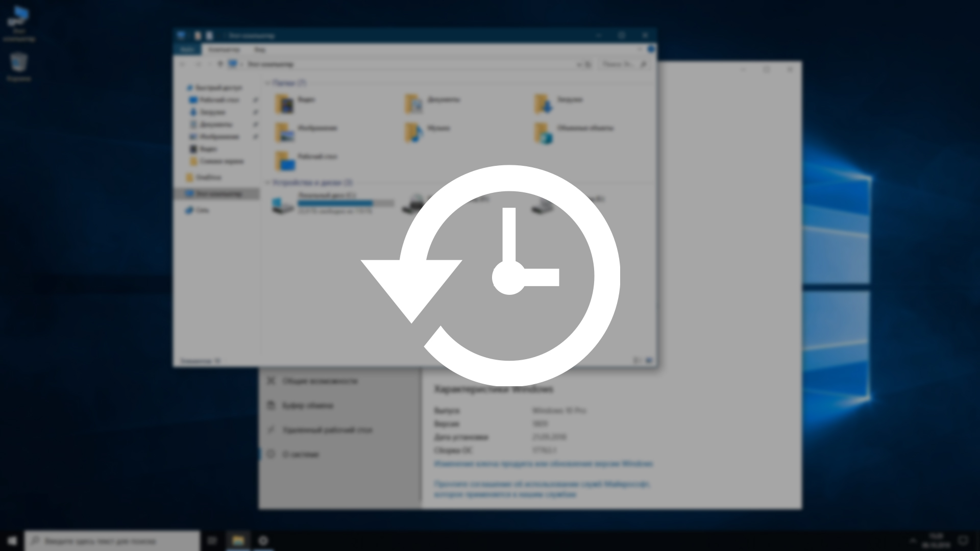This screenshot has height=551, width=980.
Task: Open the Action Center notifications icon
Action: click(x=963, y=541)
